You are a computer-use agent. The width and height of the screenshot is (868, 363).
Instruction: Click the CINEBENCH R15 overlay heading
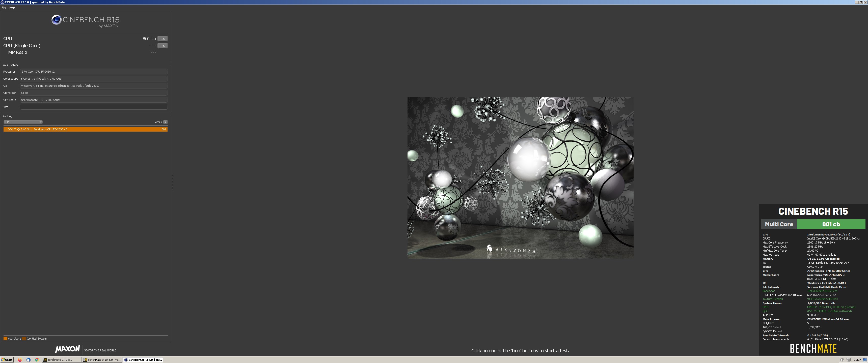point(813,211)
